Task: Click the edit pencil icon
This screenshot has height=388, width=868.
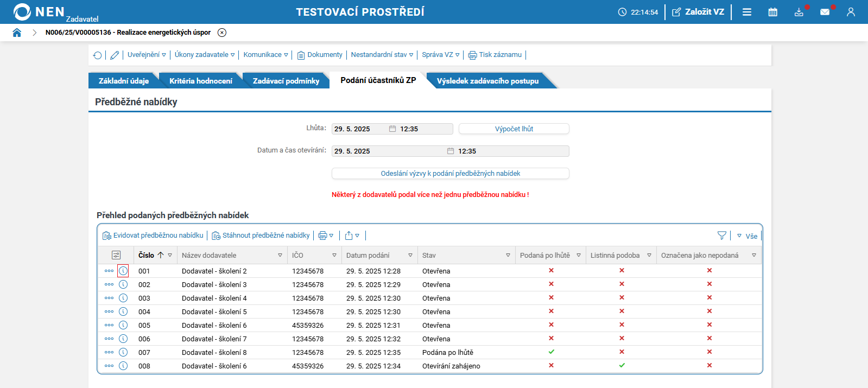Action: [115, 55]
